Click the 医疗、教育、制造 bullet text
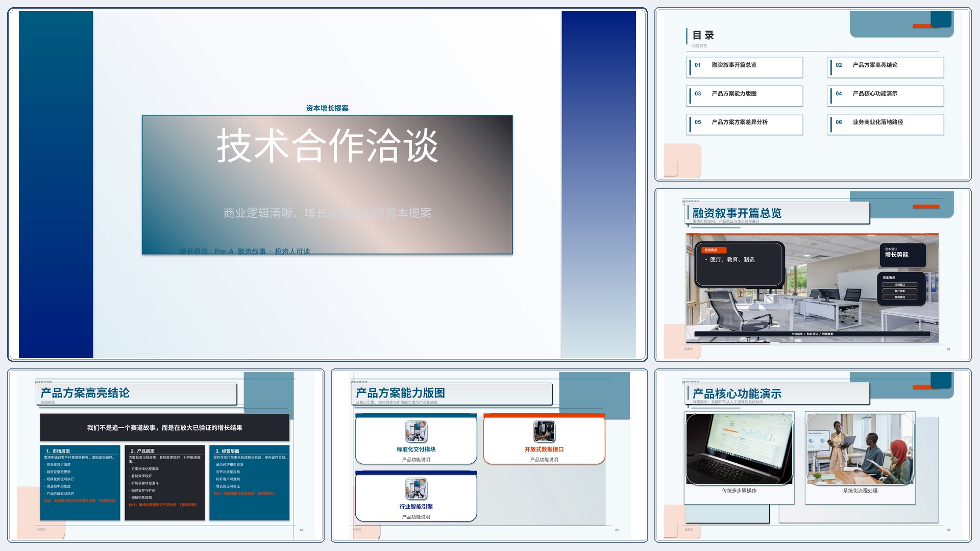 point(732,260)
